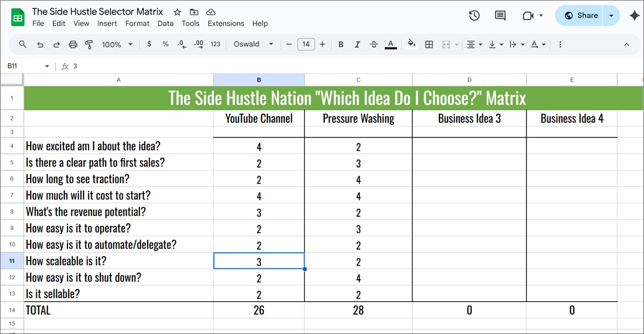Viewport: 644px width, 334px height.
Task: Open the Oswald font dropdown
Action: pos(253,44)
